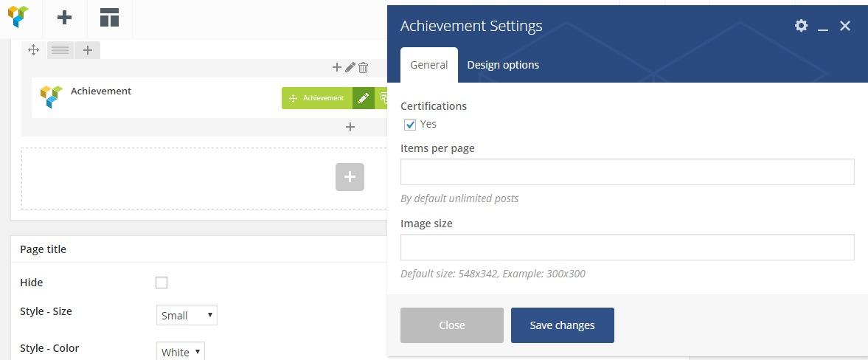Image resolution: width=868 pixels, height=360 pixels.
Task: Expand the Style - Color dropdown
Action: tap(180, 352)
